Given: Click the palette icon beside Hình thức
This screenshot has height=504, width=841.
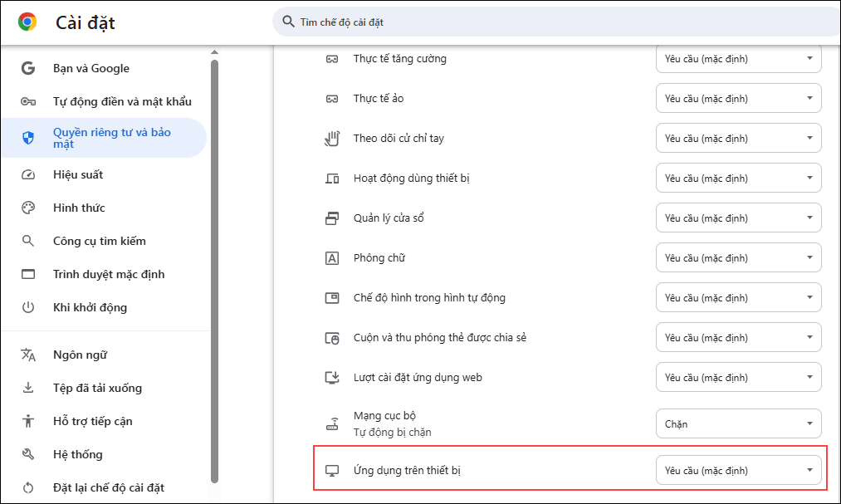Looking at the screenshot, I should click(x=28, y=208).
